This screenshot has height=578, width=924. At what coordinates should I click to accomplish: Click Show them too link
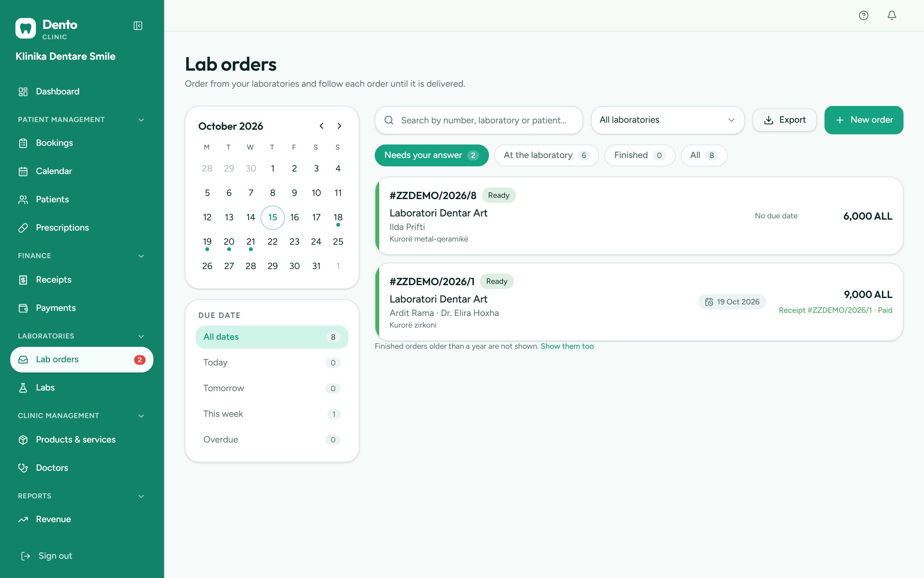[x=567, y=346]
